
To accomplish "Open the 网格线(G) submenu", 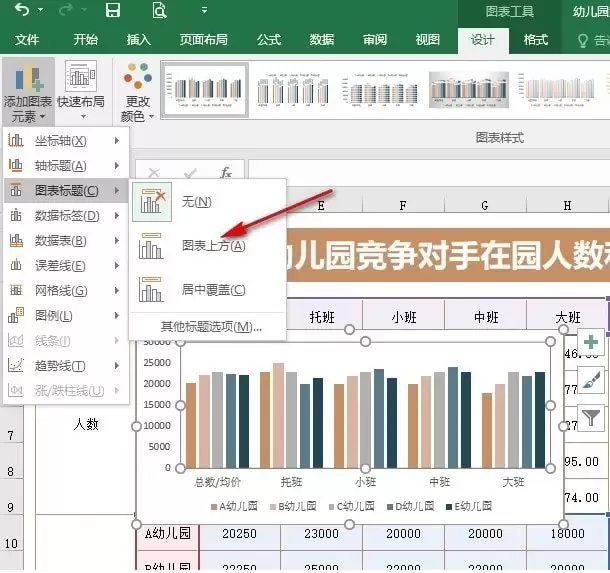I will point(66,291).
